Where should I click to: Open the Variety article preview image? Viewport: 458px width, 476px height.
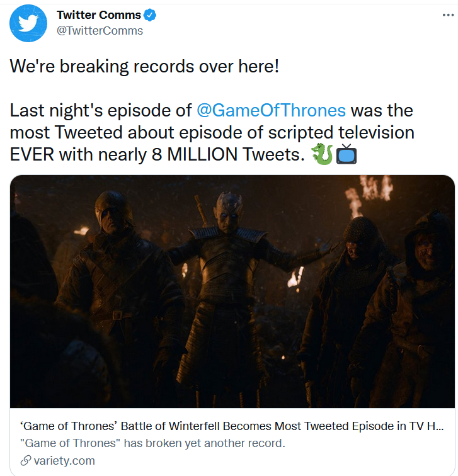[232, 291]
